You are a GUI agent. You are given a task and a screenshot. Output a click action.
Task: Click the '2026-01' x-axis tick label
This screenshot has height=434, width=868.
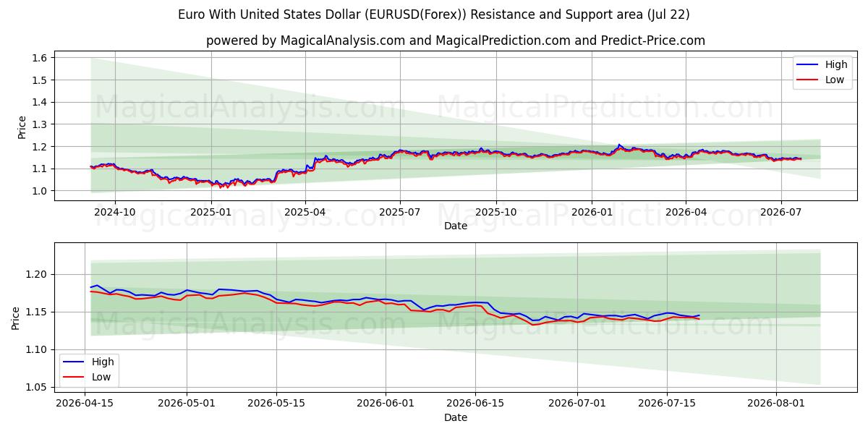592,212
